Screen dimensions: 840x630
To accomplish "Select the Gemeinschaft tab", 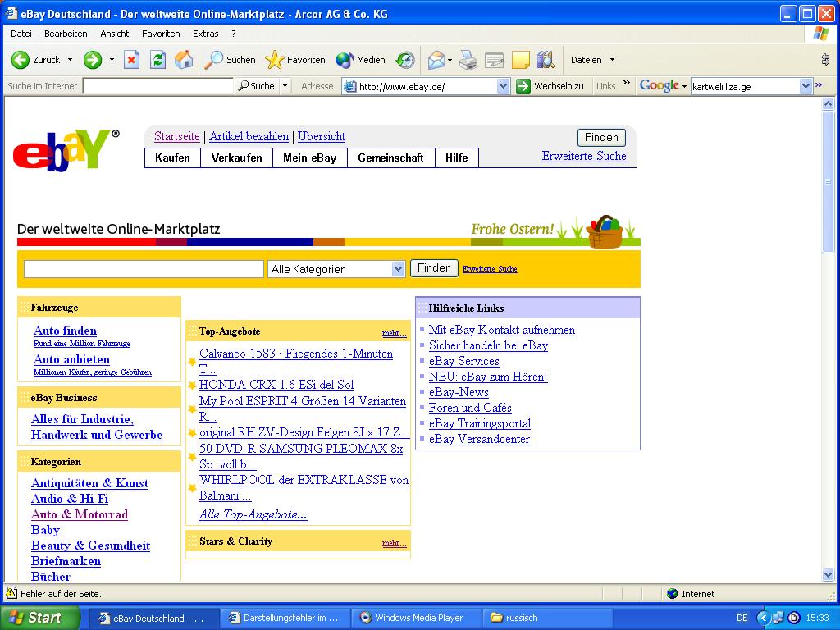I will click(x=390, y=157).
